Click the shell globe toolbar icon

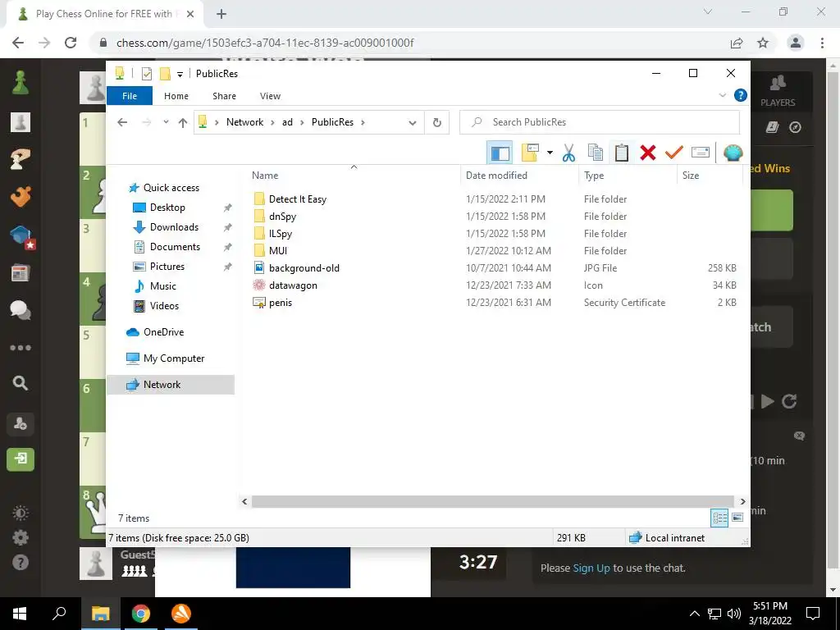[x=733, y=153]
